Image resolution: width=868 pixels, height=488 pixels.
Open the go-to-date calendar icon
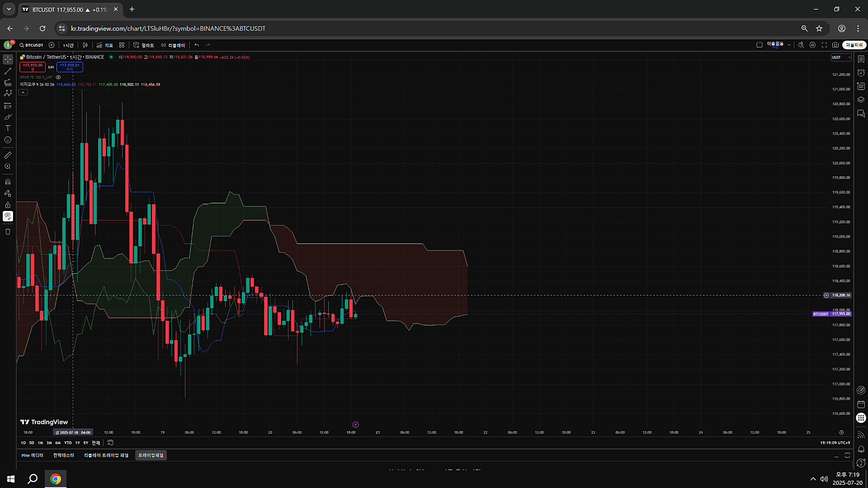pos(110,443)
